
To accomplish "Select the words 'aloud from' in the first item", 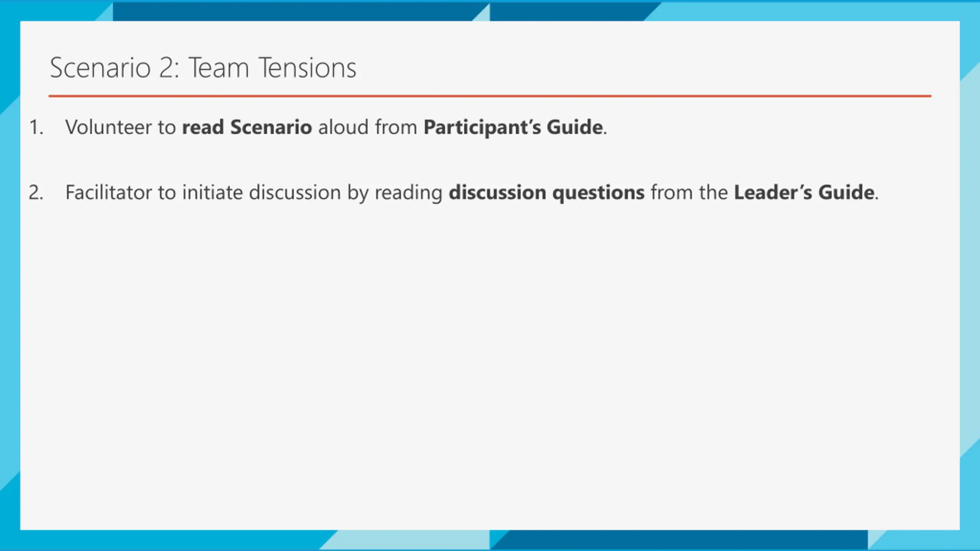I will point(367,127).
